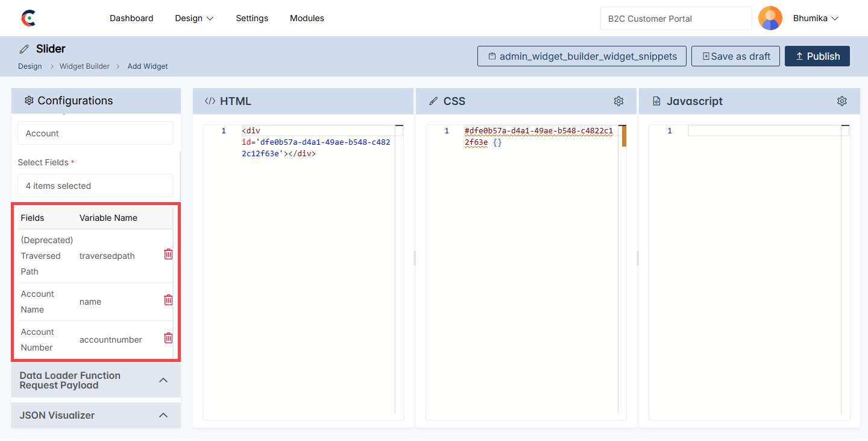Viewport: 868px width, 441px height.
Task: Open the Modules menu item
Action: [x=307, y=18]
